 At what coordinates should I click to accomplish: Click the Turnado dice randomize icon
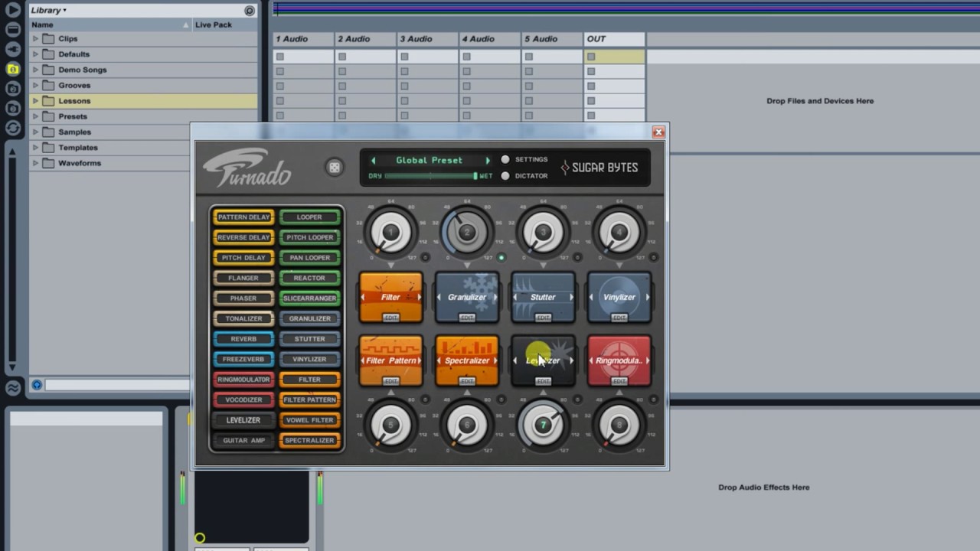coord(334,168)
